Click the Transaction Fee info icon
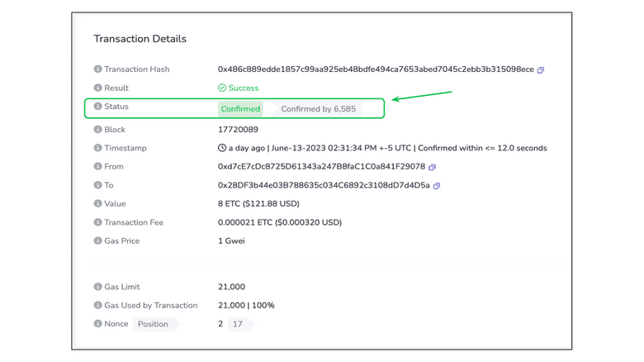Image resolution: width=644 pixels, height=362 pixels. [x=97, y=222]
